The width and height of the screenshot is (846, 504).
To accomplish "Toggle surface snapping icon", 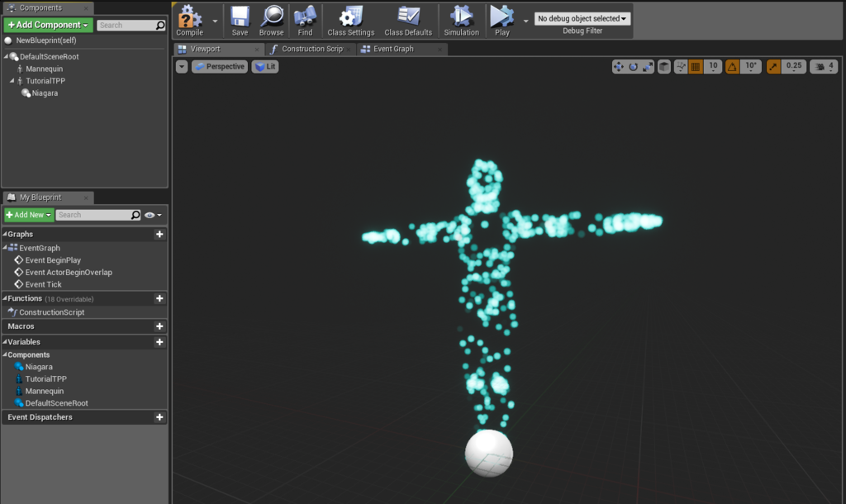I will point(681,66).
